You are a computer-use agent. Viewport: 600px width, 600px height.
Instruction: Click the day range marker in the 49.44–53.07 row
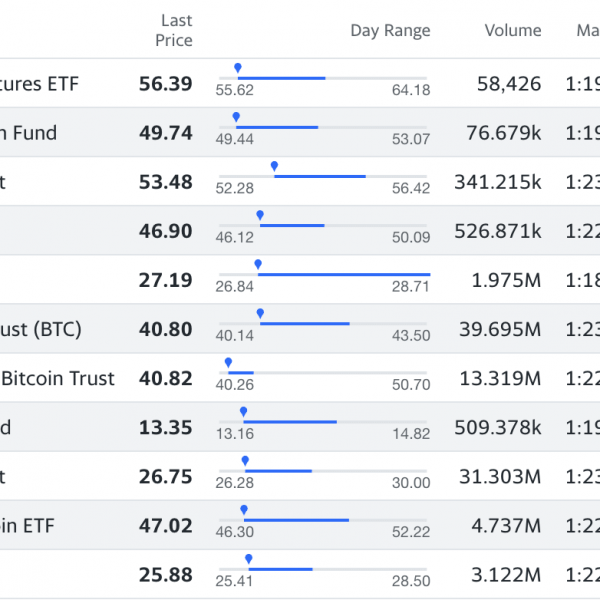(236, 117)
